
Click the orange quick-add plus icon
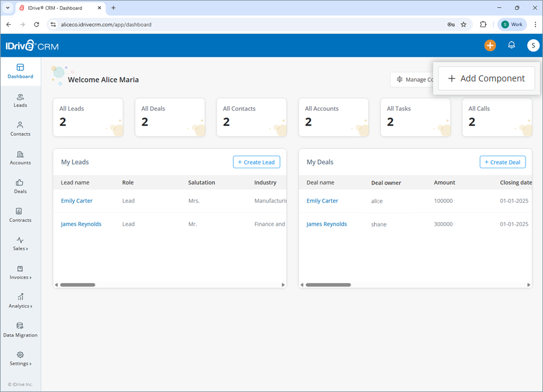point(490,45)
